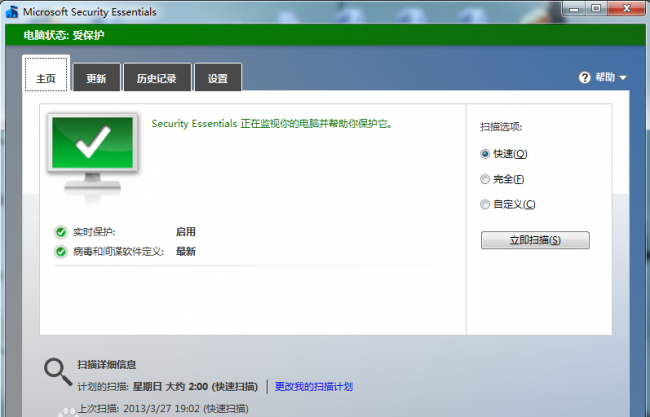Image resolution: width=650 pixels, height=417 pixels.
Task: Click the 立即扫描(S) button
Action: click(x=535, y=240)
